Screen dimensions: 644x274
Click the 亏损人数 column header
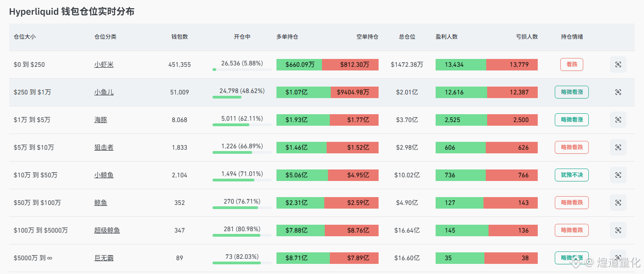click(527, 37)
